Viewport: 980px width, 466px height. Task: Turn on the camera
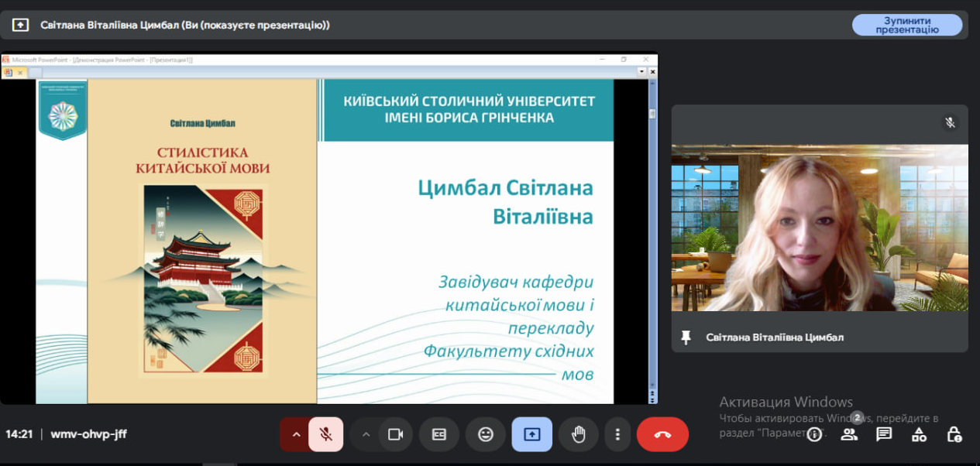(395, 434)
